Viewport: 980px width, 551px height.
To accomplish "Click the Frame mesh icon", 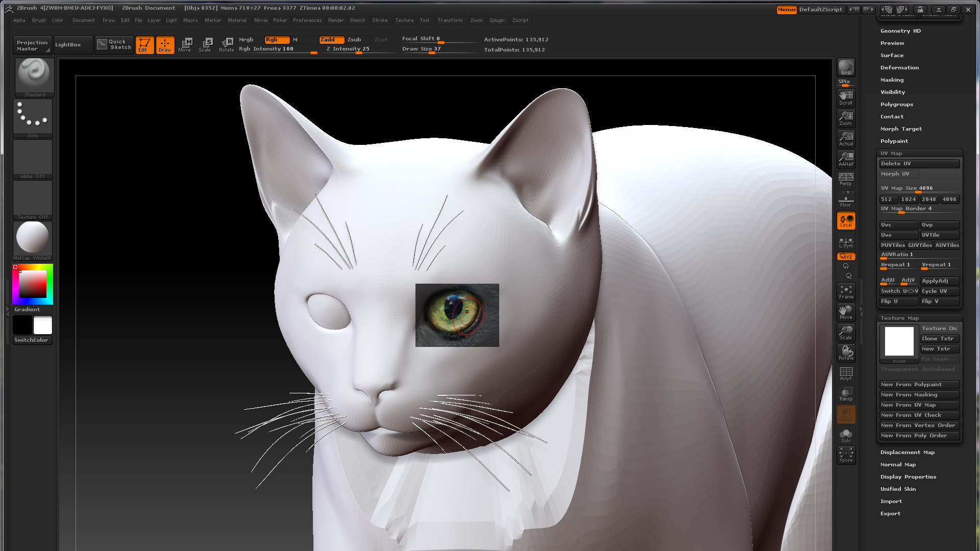I will click(x=846, y=291).
